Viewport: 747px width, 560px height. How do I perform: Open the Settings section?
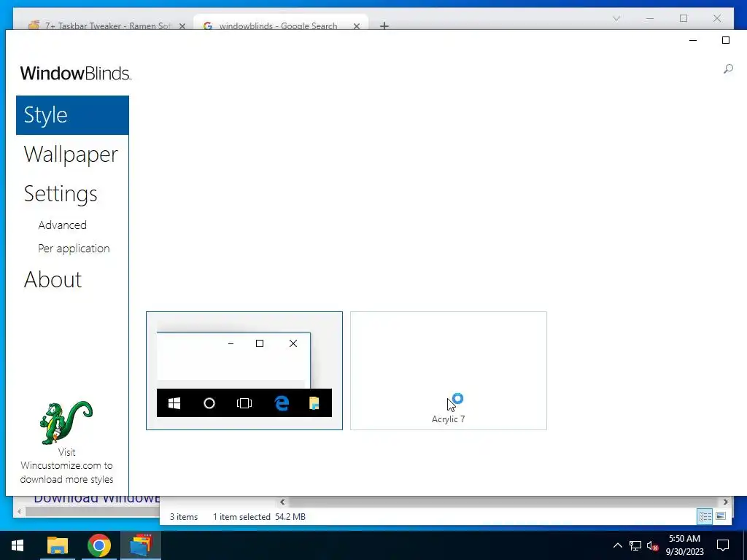pyautogui.click(x=61, y=194)
